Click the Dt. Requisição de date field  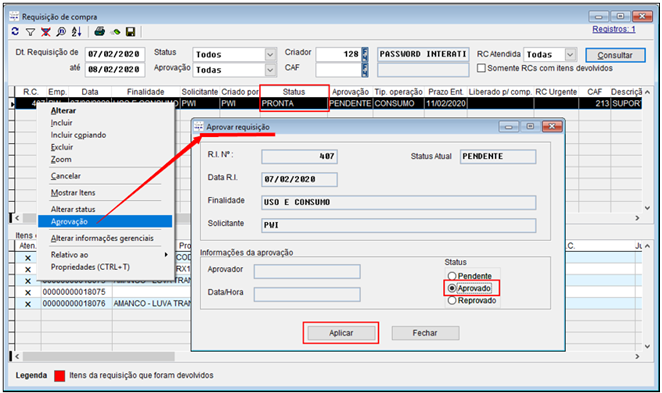(x=114, y=54)
